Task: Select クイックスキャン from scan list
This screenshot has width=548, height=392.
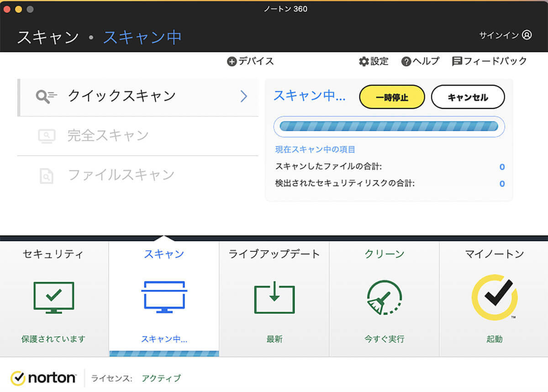Action: coord(137,96)
